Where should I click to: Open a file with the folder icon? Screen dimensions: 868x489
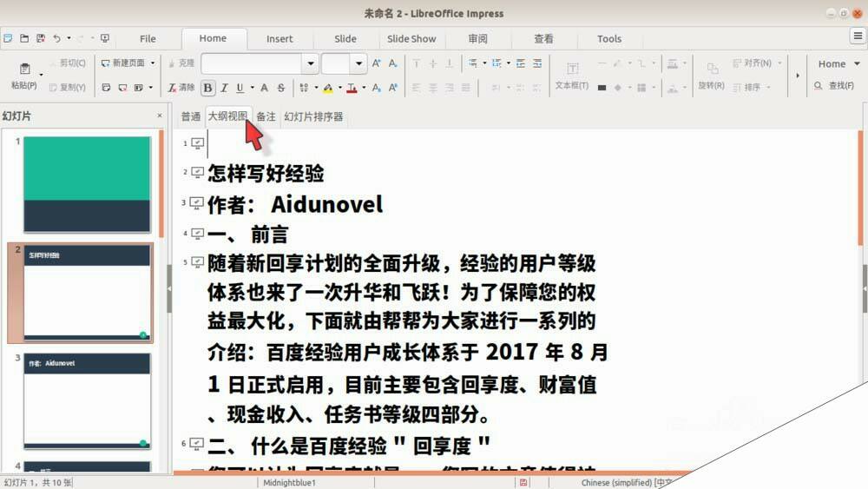(24, 38)
